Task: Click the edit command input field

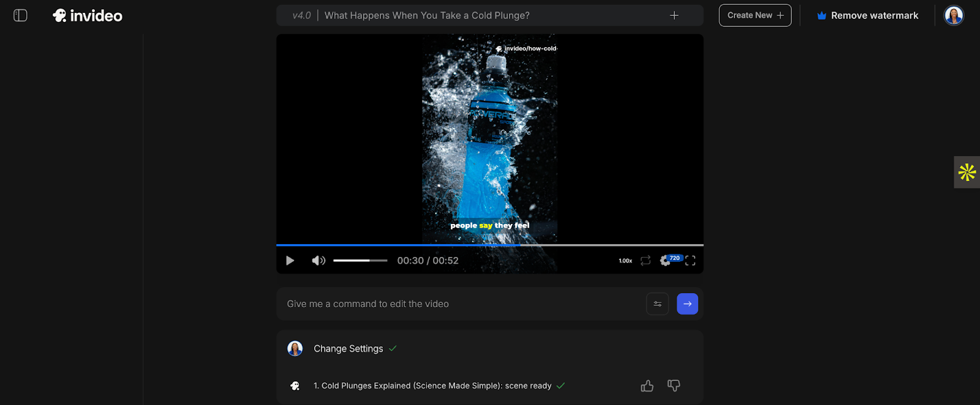Action: [x=459, y=304]
